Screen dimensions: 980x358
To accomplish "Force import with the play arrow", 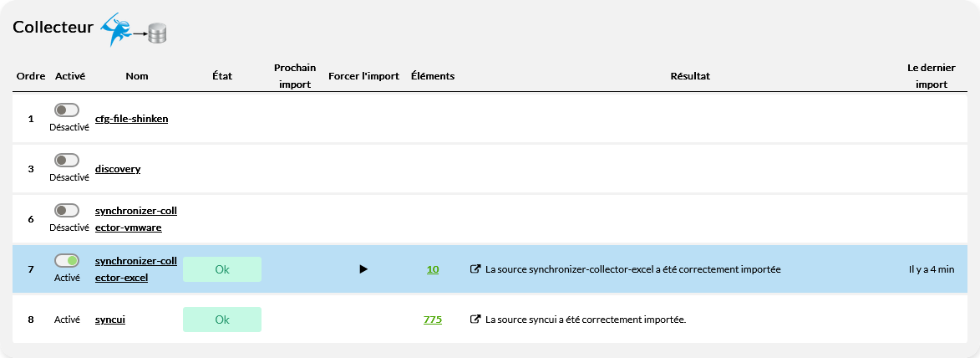I will click(x=363, y=269).
